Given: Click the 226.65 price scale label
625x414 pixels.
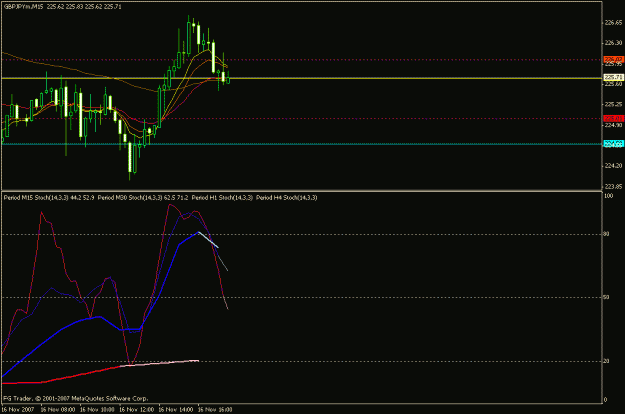Looking at the screenshot, I should pyautogui.click(x=613, y=23).
